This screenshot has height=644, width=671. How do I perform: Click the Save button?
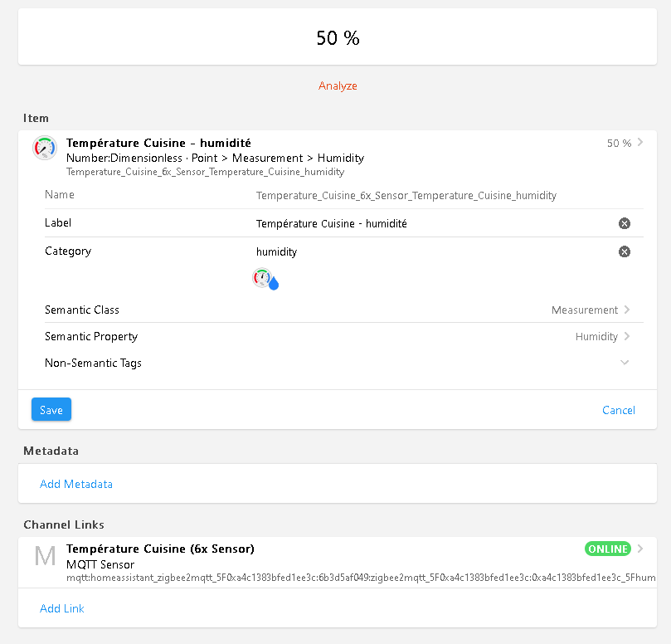coord(51,410)
